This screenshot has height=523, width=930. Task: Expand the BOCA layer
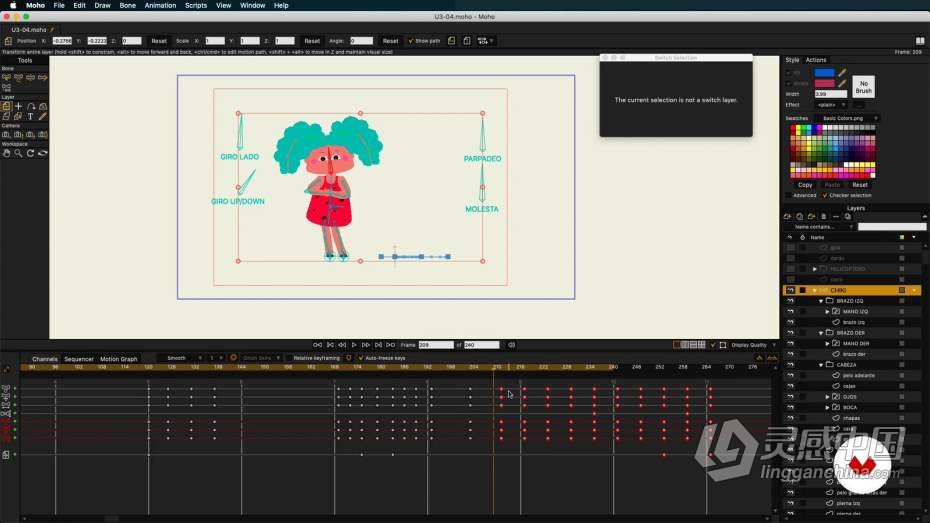coord(828,408)
